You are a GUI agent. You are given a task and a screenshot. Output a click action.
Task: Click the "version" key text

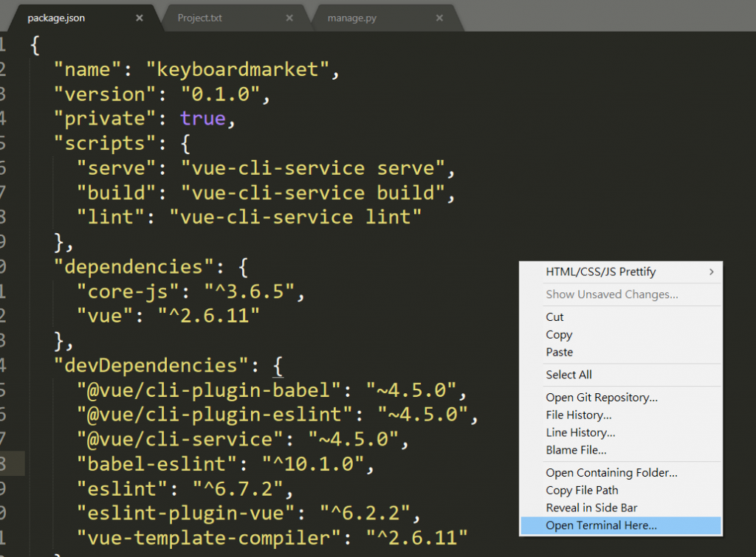105,94
